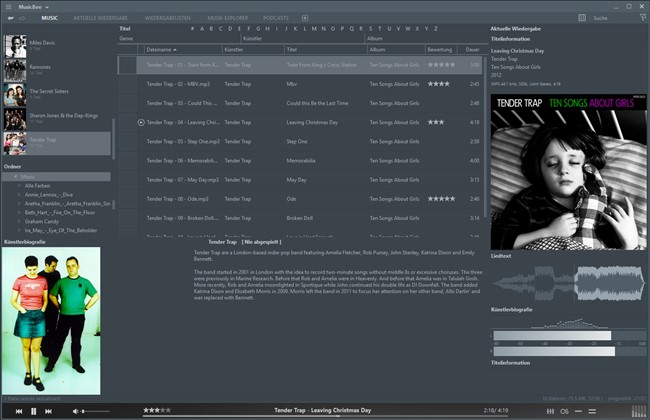Screen dimensions: 650x420
Task: Adjust the volume slider
Action: click(95, 411)
